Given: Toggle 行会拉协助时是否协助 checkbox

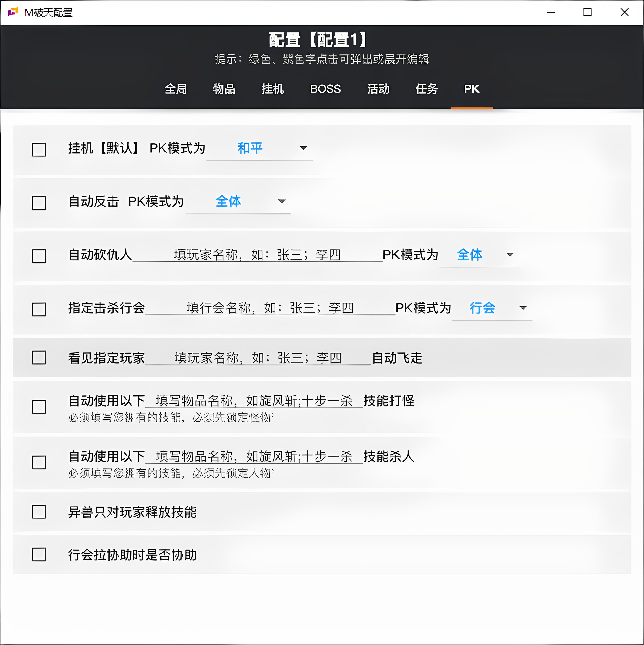Looking at the screenshot, I should (x=39, y=555).
